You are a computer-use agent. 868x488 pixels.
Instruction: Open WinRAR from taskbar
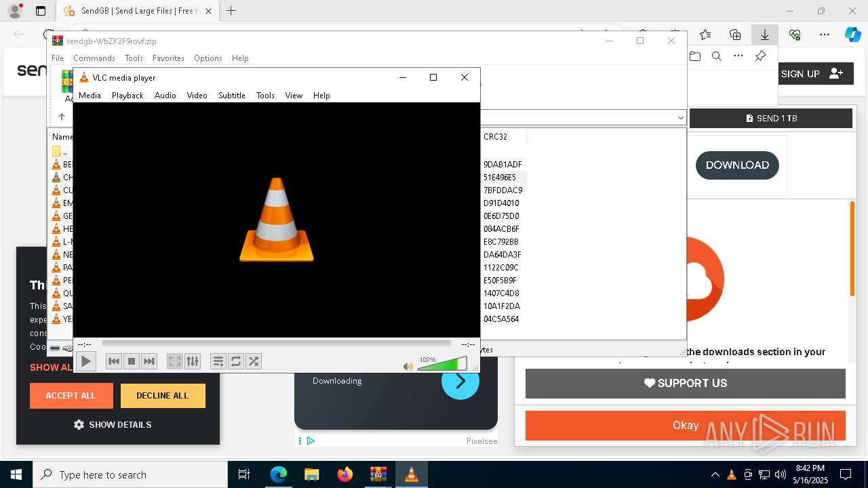[378, 474]
